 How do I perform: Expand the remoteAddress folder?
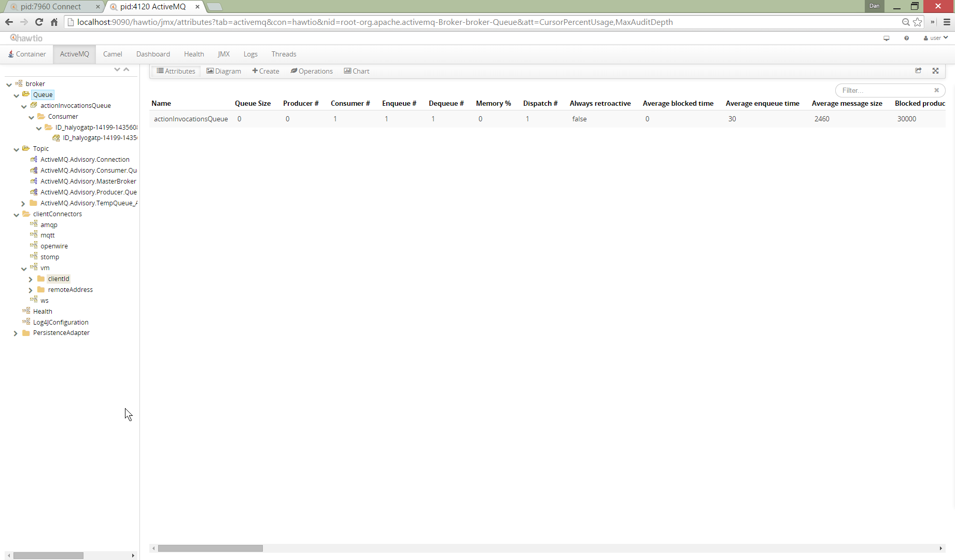31,290
